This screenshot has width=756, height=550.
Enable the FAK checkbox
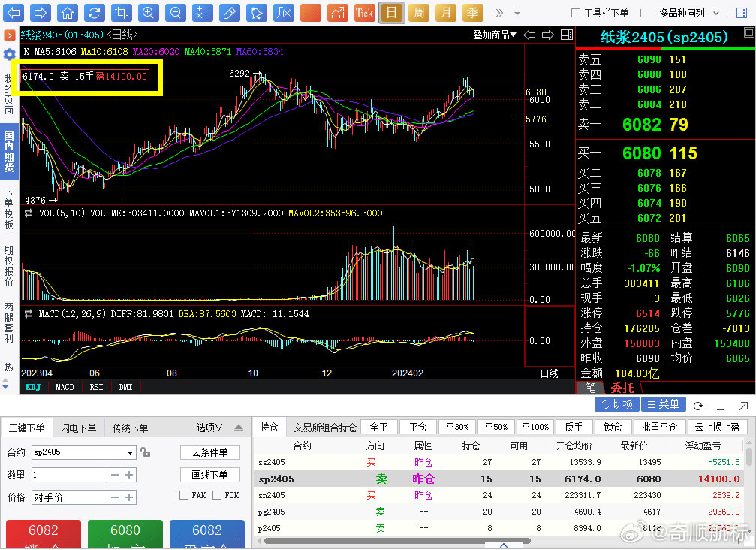coord(184,495)
